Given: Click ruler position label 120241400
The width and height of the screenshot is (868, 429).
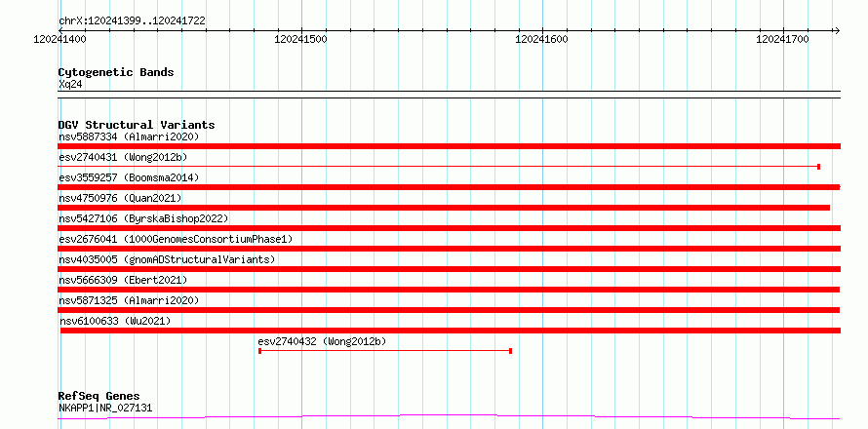Looking at the screenshot, I should [x=59, y=39].
